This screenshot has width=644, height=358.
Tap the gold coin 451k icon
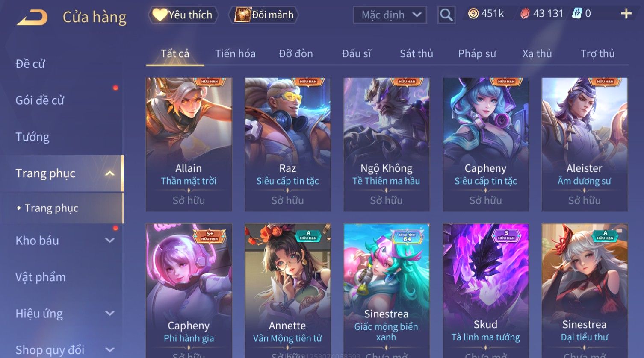(473, 14)
